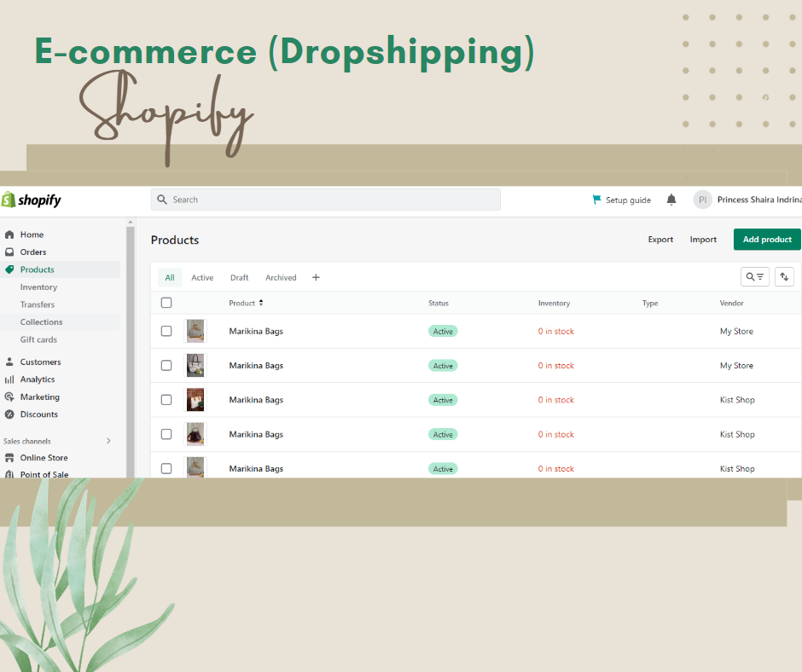Open Gift cards in the sidebar
The height and width of the screenshot is (672, 802).
pos(39,339)
